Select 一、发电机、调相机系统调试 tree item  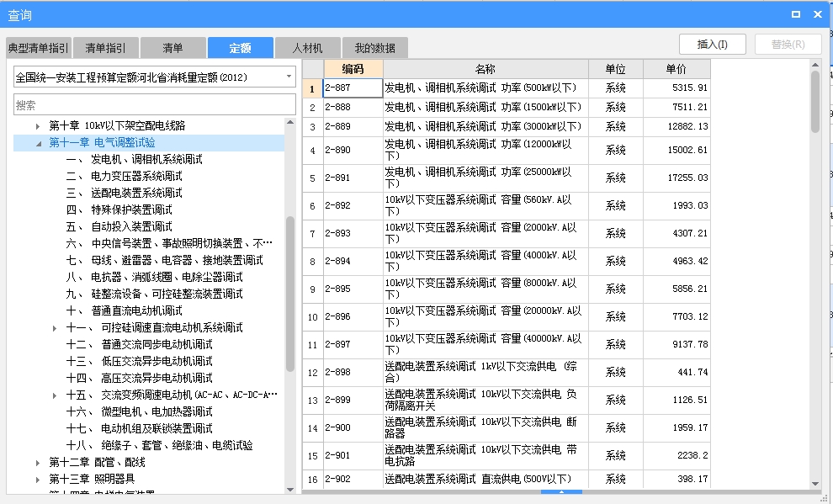[x=134, y=159]
